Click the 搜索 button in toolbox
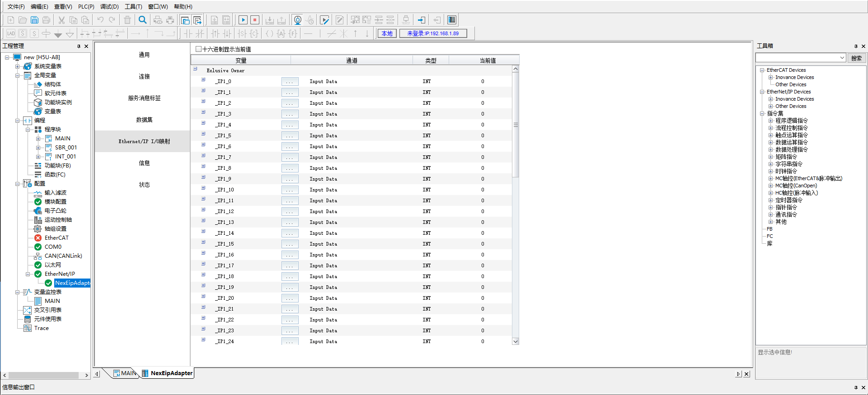The height and width of the screenshot is (395, 868). [x=856, y=58]
